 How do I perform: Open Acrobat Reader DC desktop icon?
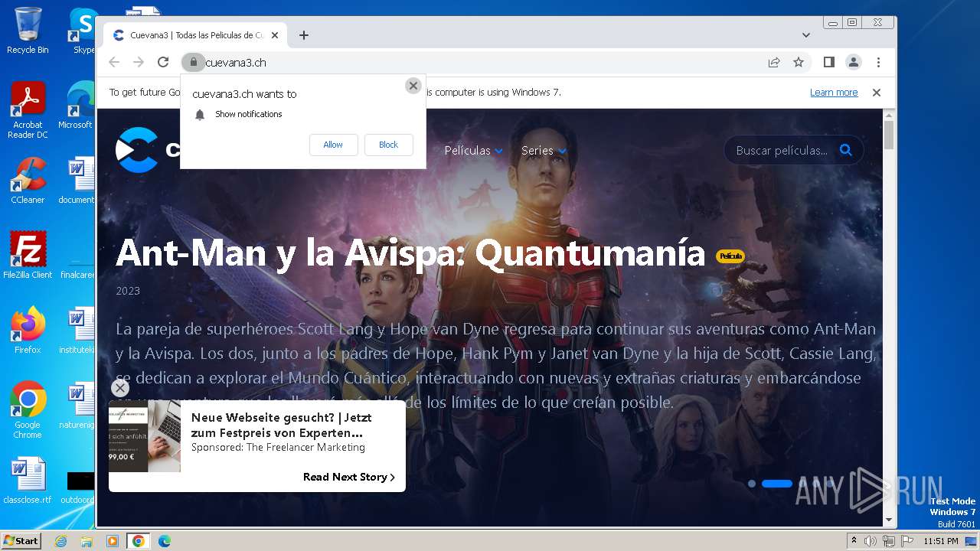coord(28,111)
